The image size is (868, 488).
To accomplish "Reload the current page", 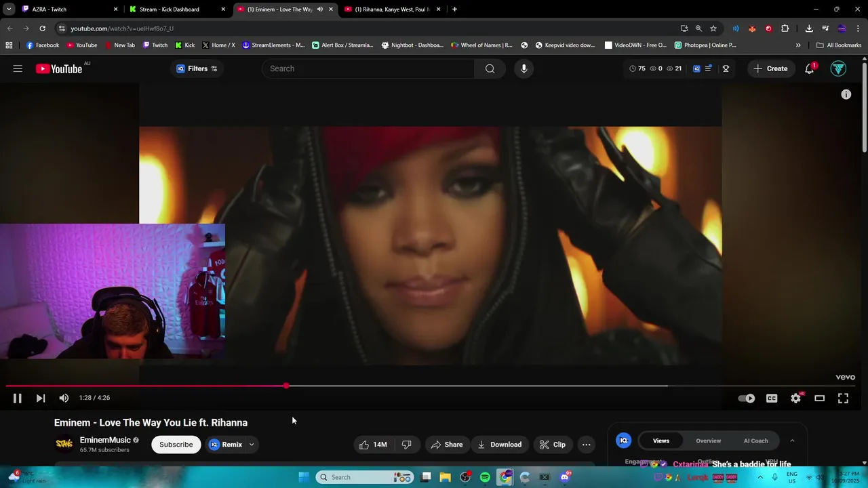I will point(42,28).
